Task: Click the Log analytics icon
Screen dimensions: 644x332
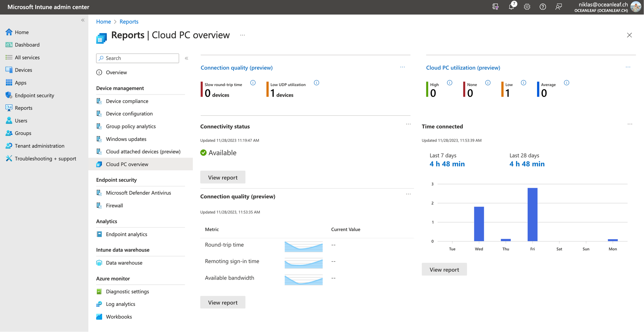Action: [x=99, y=304]
